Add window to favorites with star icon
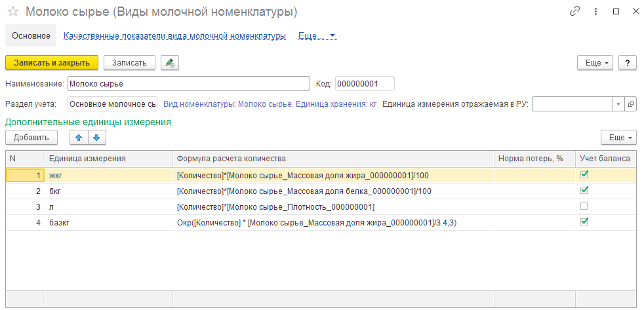Image resolution: width=644 pixels, height=310 pixels. pos(12,12)
